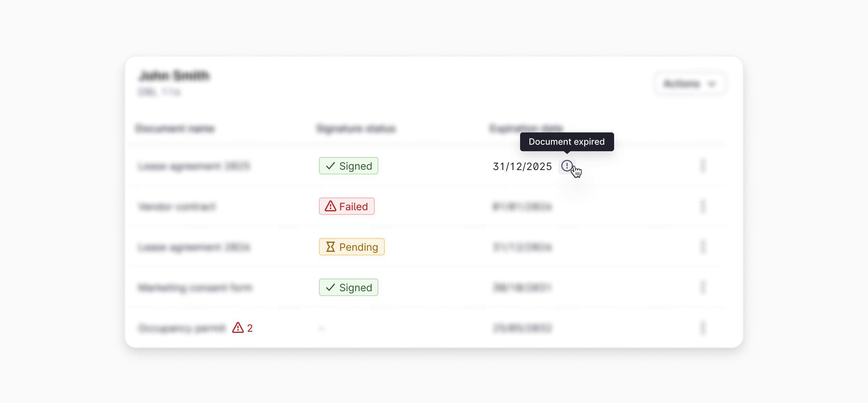Open the Actions dropdown

[689, 83]
